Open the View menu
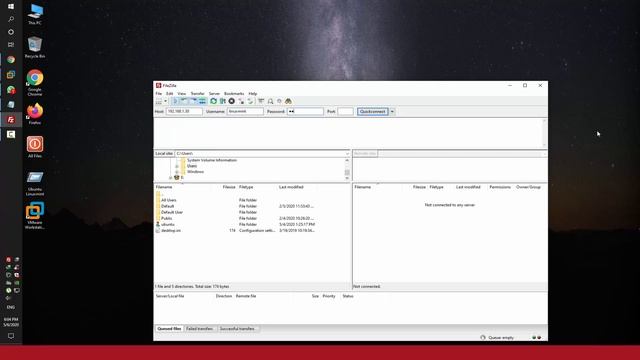Screen dimensions: 640x360 (x=182, y=93)
